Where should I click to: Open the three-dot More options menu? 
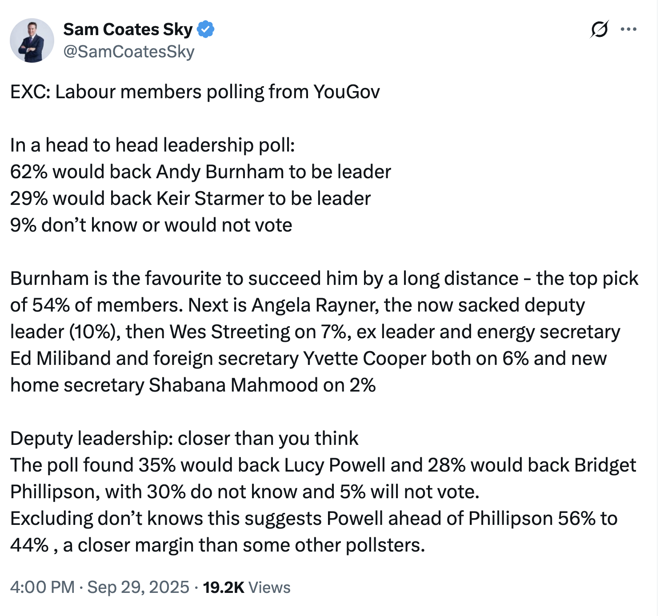628,30
